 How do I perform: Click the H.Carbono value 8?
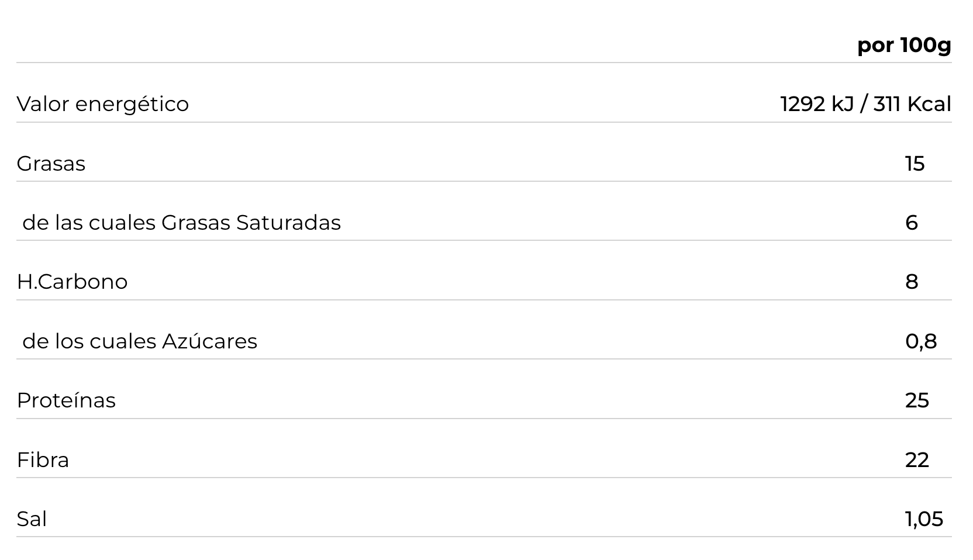[912, 282]
